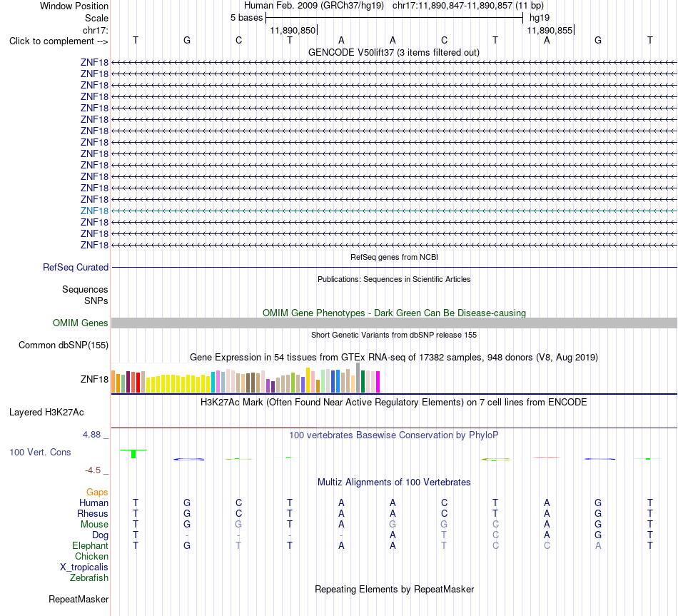Image resolution: width=678 pixels, height=616 pixels.
Task: Click the Zebrafish species label
Action: pyautogui.click(x=89, y=578)
